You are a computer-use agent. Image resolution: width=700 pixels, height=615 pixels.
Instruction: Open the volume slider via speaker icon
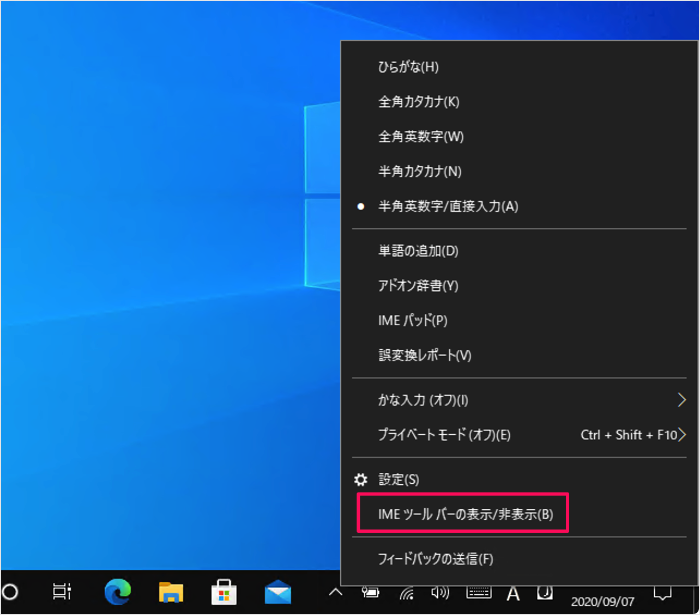[440, 593]
